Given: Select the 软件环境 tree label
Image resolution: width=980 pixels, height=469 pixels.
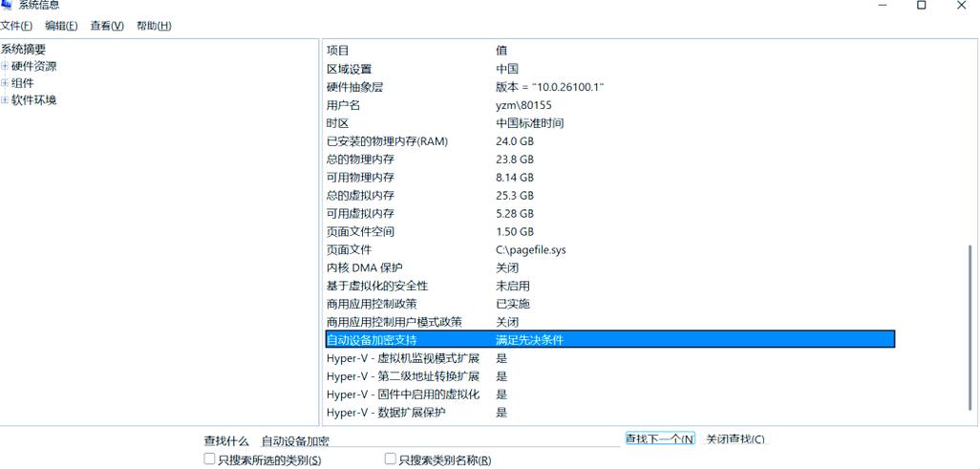Looking at the screenshot, I should tap(34, 100).
